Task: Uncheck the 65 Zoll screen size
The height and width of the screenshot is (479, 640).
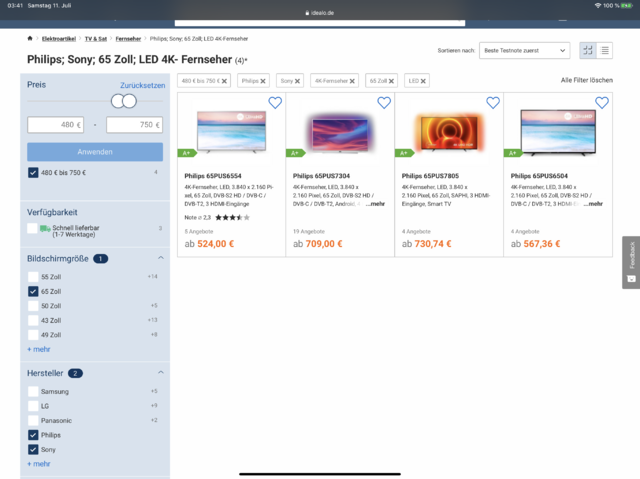Action: pos(33,291)
